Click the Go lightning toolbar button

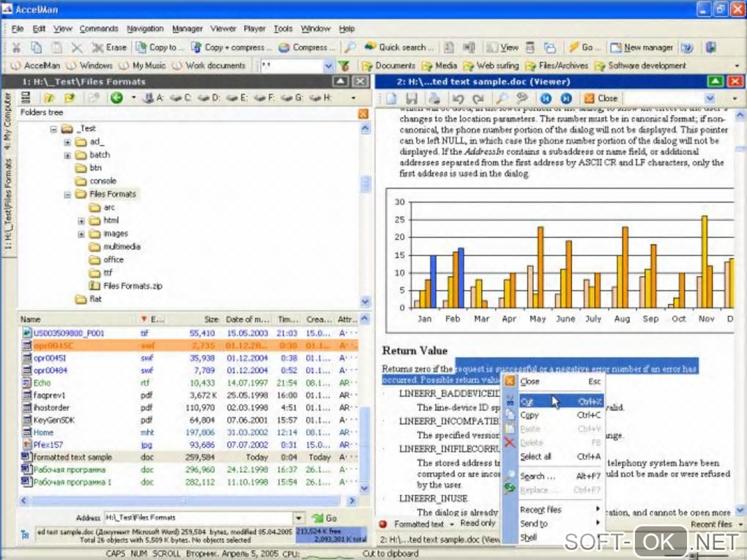click(x=584, y=47)
